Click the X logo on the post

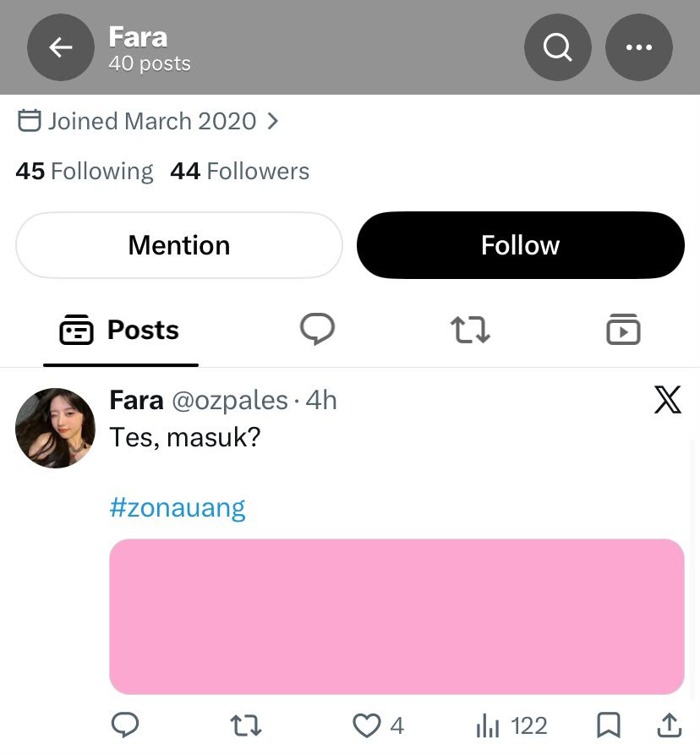[668, 400]
